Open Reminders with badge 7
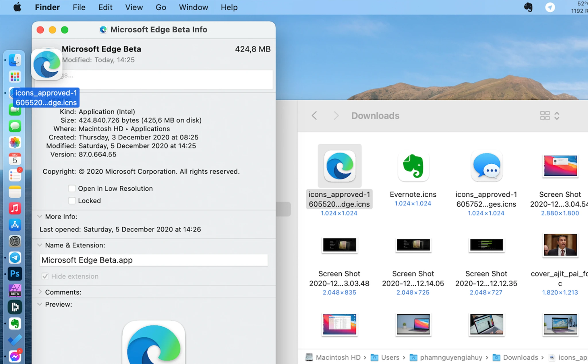This screenshot has width=588, height=364. tap(15, 175)
